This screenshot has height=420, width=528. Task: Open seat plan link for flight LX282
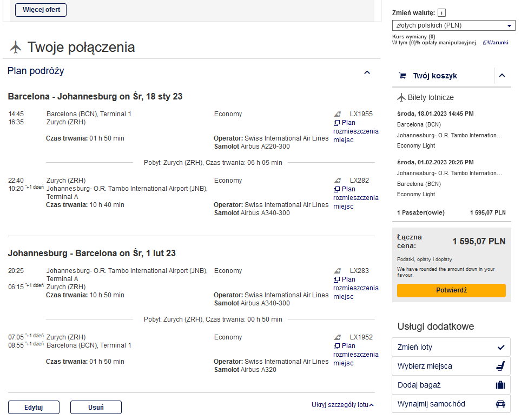click(x=356, y=198)
